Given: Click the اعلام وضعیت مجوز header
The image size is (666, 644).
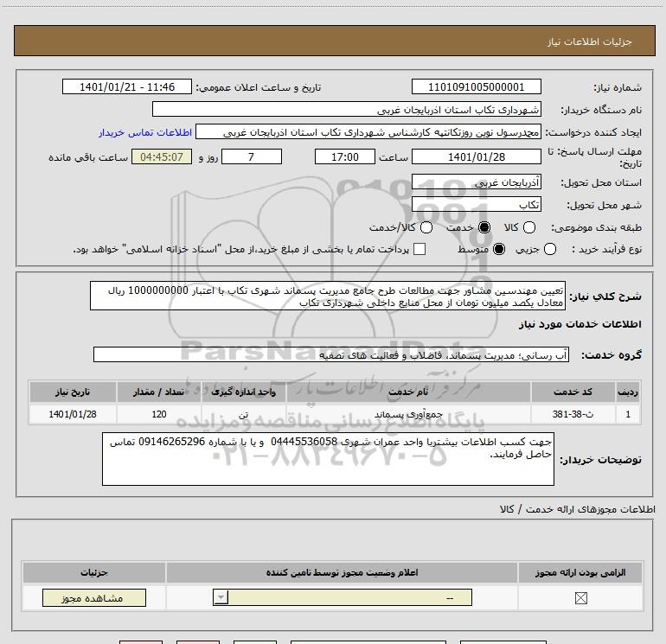Looking at the screenshot, I should coord(342,572).
